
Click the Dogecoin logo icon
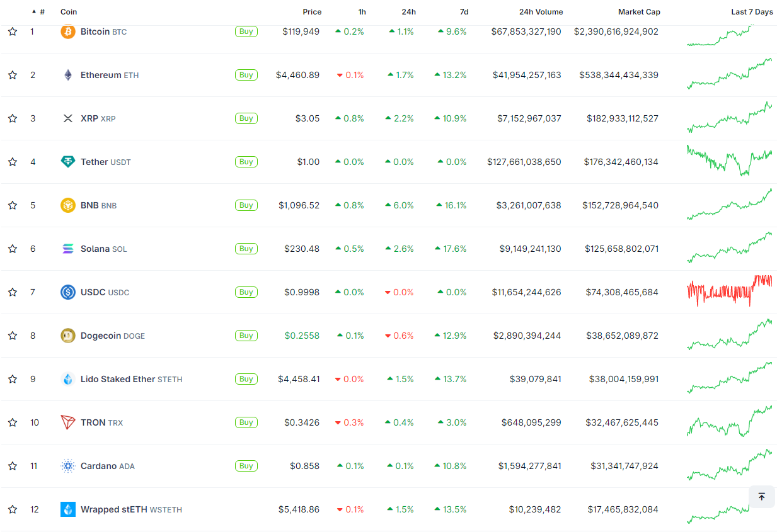(67, 336)
